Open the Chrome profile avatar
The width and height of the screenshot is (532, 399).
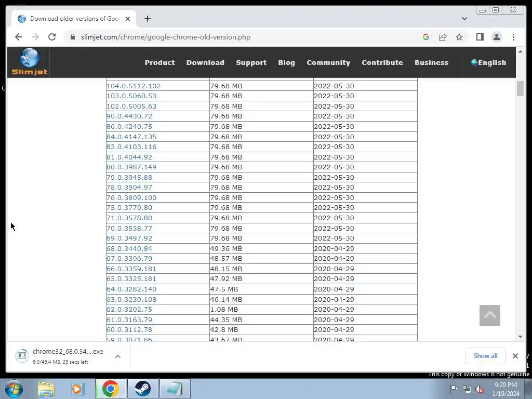point(497,37)
